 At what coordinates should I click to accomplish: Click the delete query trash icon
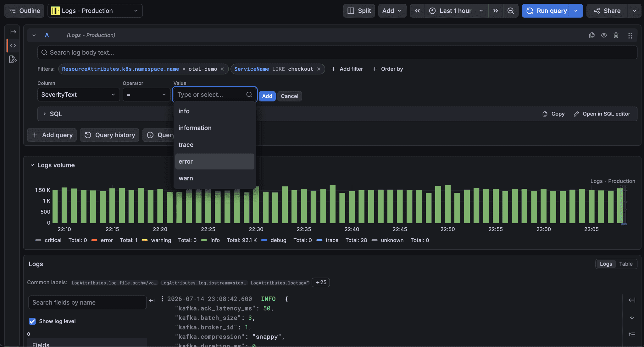coord(616,35)
